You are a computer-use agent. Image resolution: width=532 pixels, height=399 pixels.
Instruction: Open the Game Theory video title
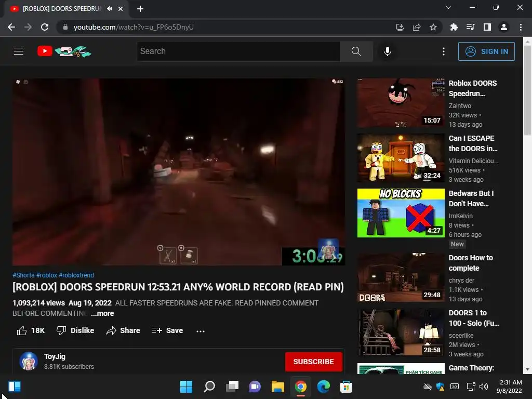click(x=471, y=368)
